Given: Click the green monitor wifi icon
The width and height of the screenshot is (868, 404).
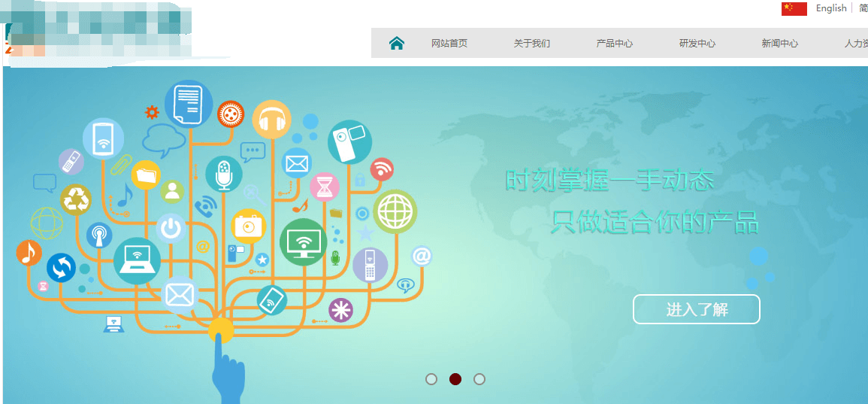Looking at the screenshot, I should click(303, 242).
